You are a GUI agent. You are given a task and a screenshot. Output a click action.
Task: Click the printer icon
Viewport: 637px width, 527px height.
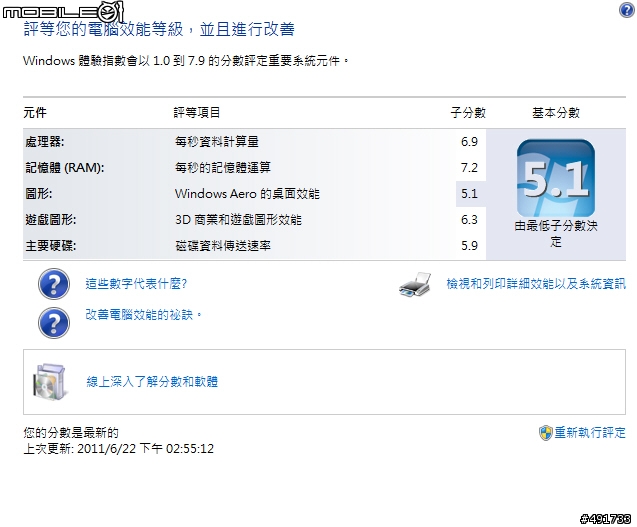(415, 284)
